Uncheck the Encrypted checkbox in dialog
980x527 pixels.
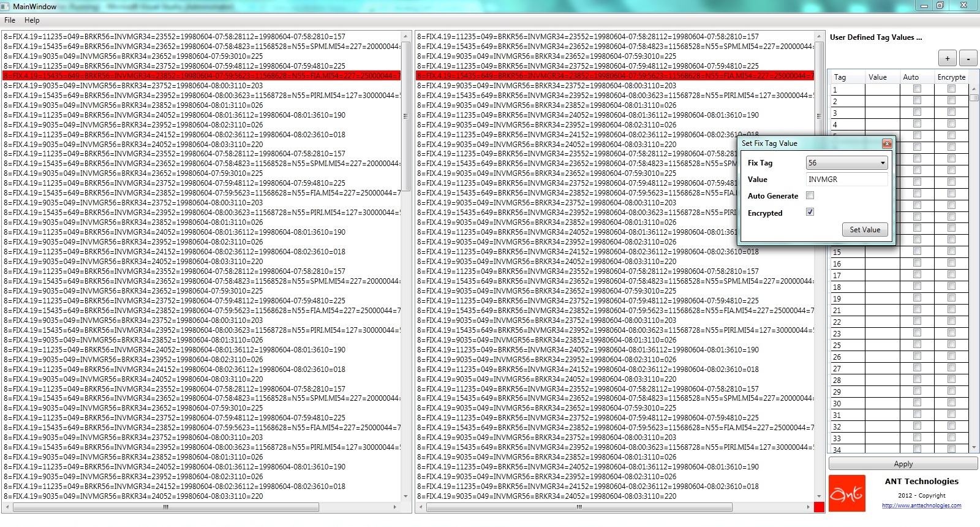coord(810,212)
